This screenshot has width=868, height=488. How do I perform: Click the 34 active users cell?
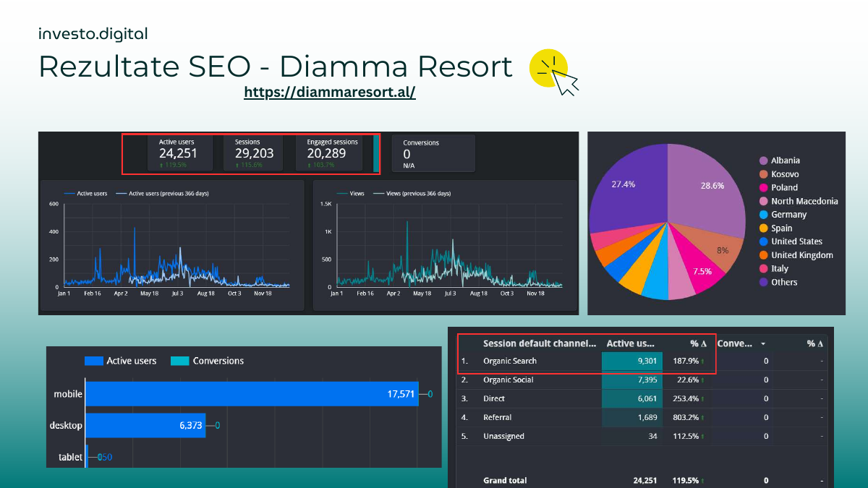[x=632, y=436]
